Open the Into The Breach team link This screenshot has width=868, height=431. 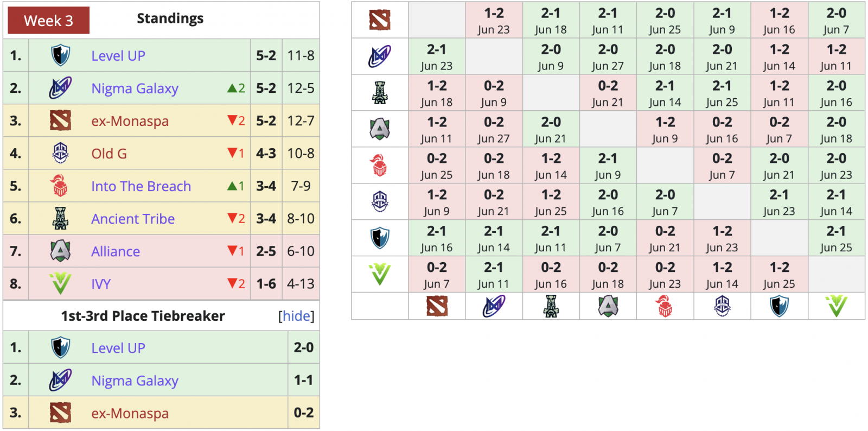[x=141, y=186]
